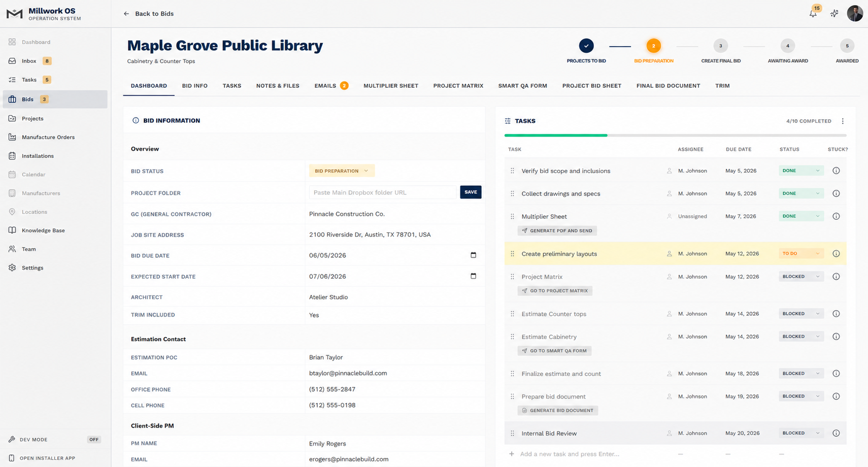Open TO DO status dropdown for preliminary layouts

(x=801, y=253)
